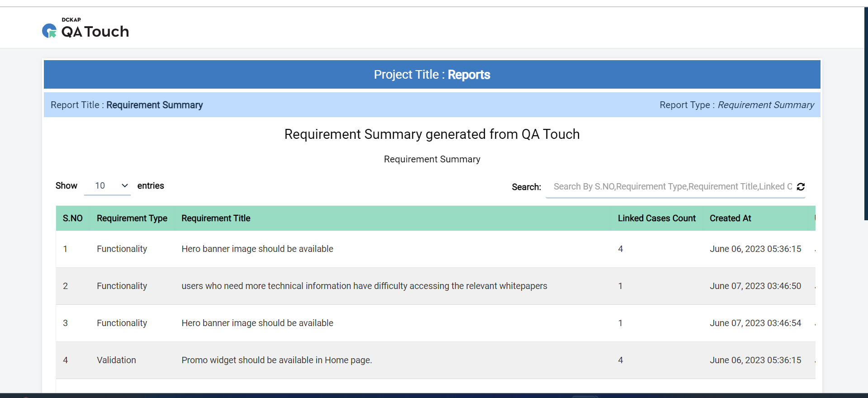Select the whitepapers requirement title cell
Screen dimensions: 868x398
point(364,286)
